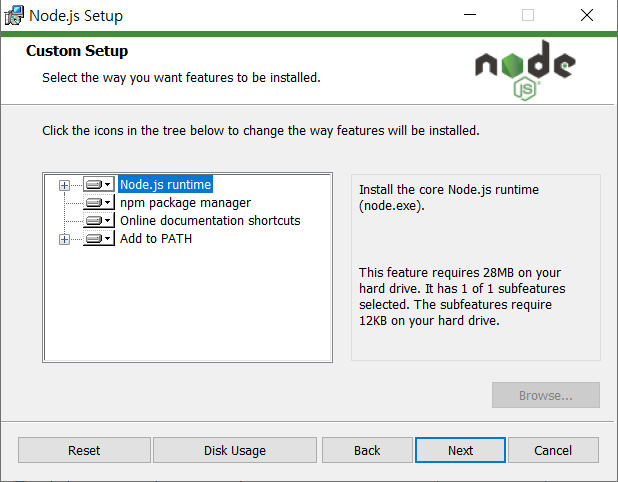
Task: Open install dropdown for Online documentation shortcuts
Action: click(x=99, y=221)
